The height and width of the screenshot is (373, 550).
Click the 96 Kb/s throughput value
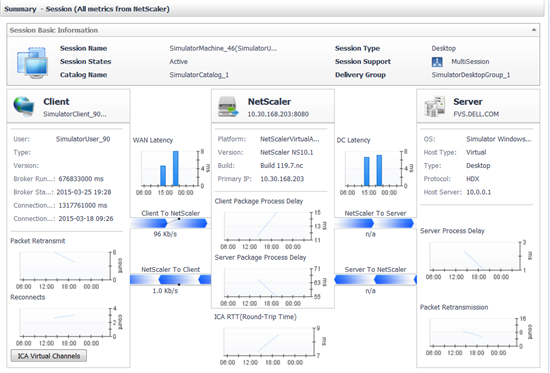165,234
